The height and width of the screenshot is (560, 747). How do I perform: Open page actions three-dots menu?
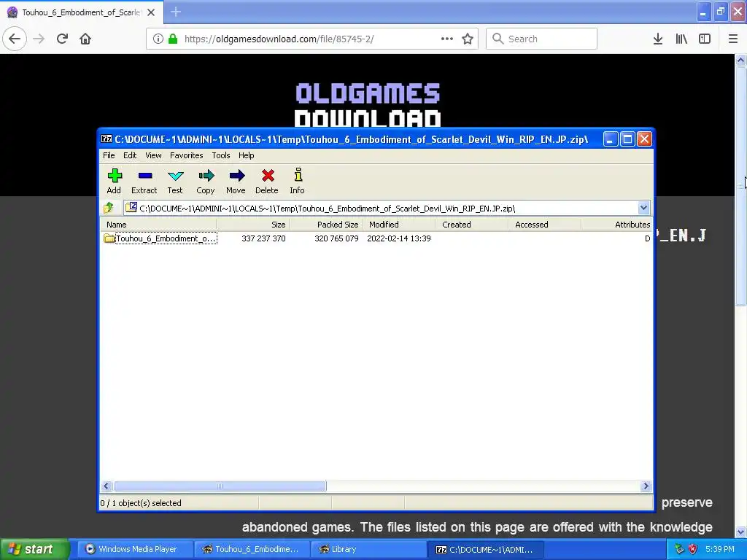(447, 39)
